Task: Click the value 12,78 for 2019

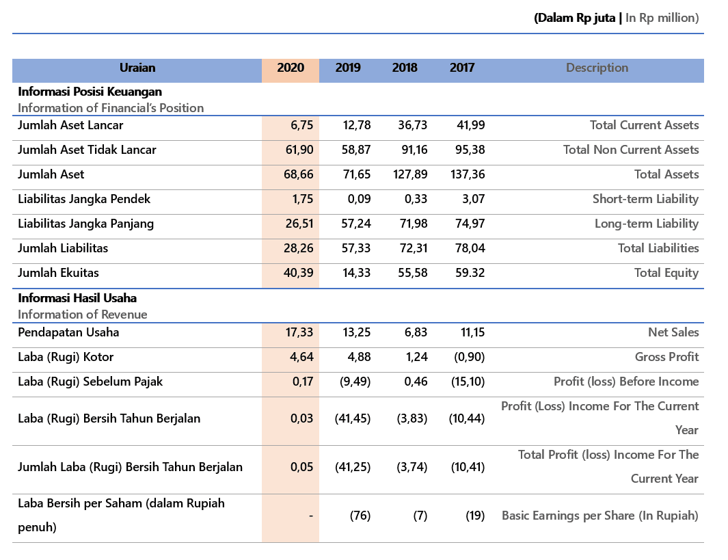Action: point(357,125)
